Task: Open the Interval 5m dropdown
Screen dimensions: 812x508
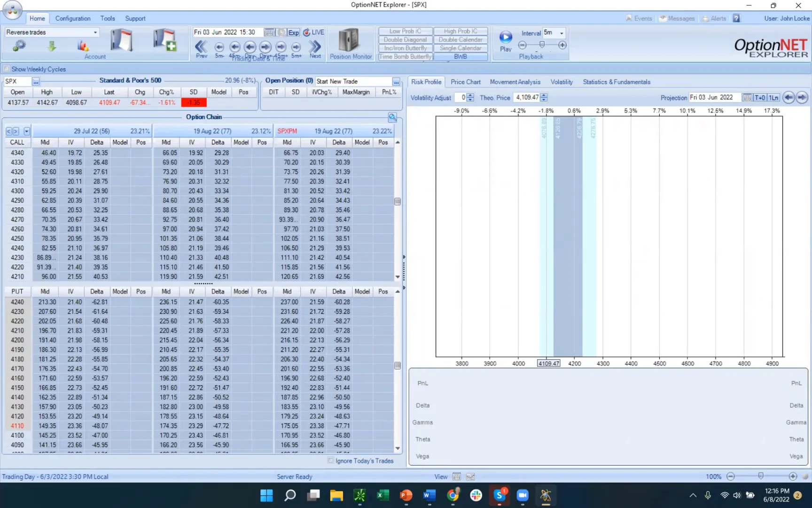Action: tap(562, 33)
